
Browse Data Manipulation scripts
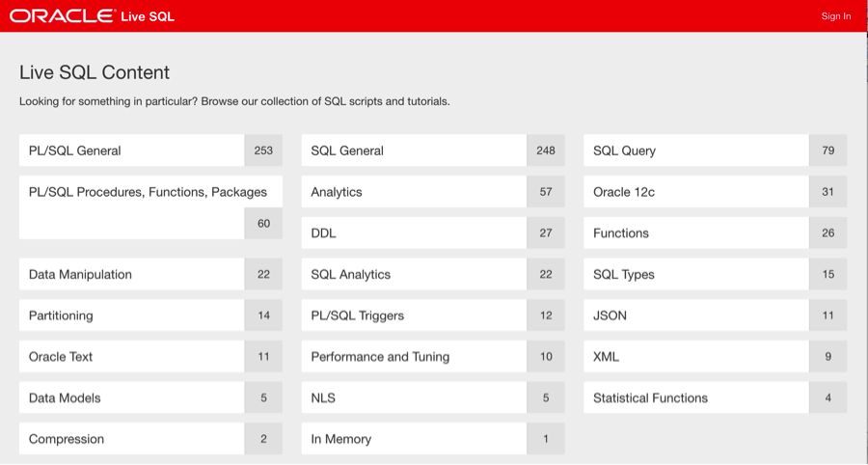click(x=131, y=274)
